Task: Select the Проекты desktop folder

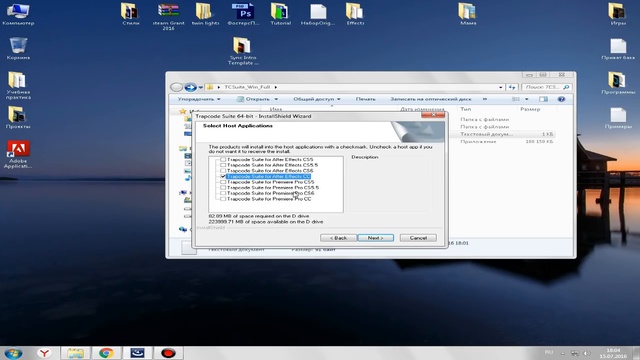Action: pyautogui.click(x=18, y=118)
